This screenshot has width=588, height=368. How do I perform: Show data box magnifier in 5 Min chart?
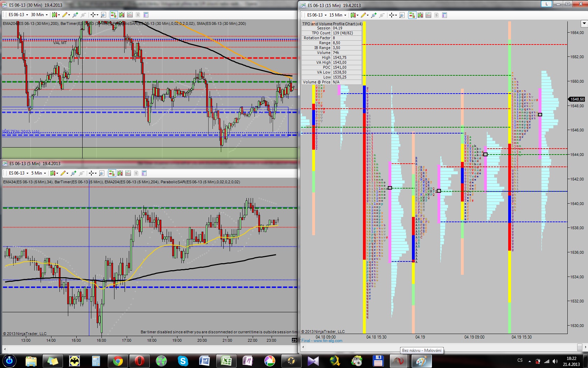click(x=101, y=173)
